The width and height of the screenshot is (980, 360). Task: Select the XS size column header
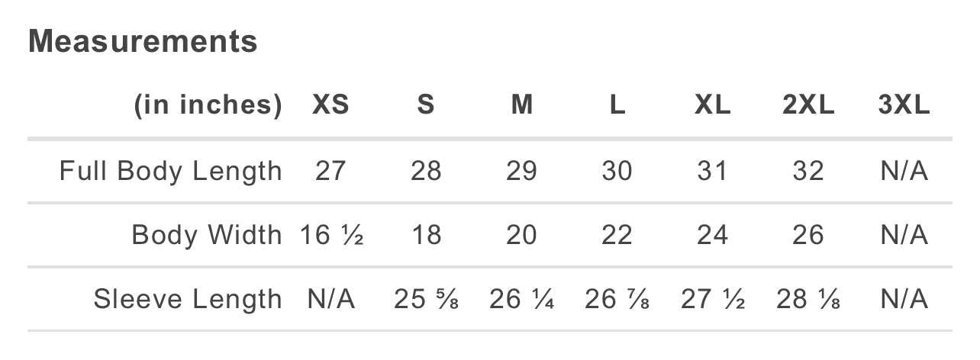pos(330,105)
